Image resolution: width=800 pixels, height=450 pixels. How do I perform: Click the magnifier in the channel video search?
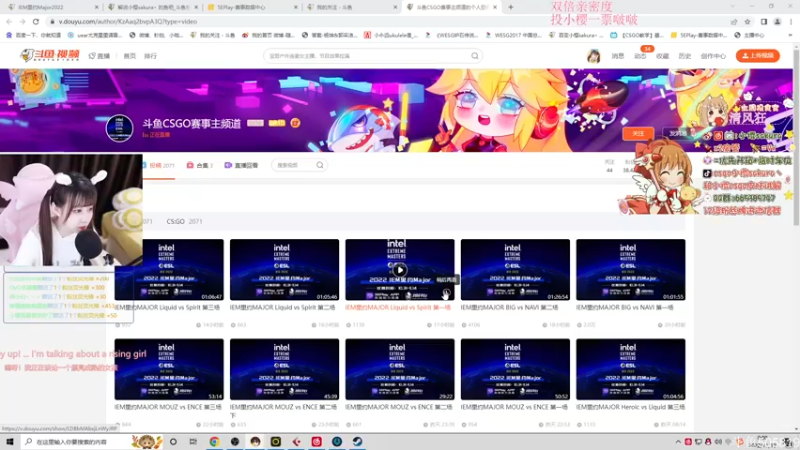[319, 165]
